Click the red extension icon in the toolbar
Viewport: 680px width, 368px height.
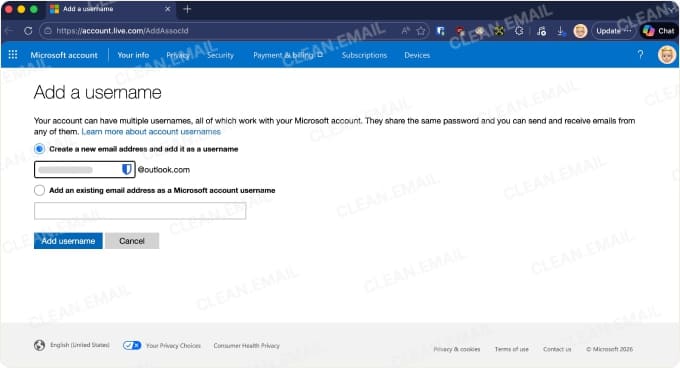point(460,31)
